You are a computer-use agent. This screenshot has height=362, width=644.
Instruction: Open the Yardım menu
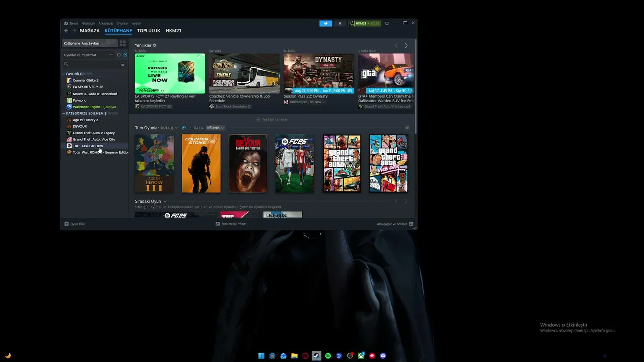(x=136, y=23)
